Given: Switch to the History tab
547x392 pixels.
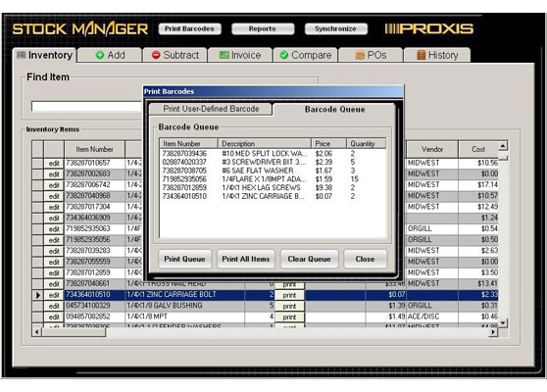Looking at the screenshot, I should pyautogui.click(x=437, y=55).
